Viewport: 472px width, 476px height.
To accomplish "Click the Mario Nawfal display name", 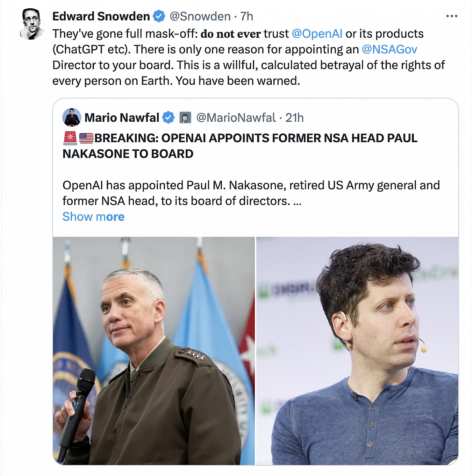I will coord(122,118).
